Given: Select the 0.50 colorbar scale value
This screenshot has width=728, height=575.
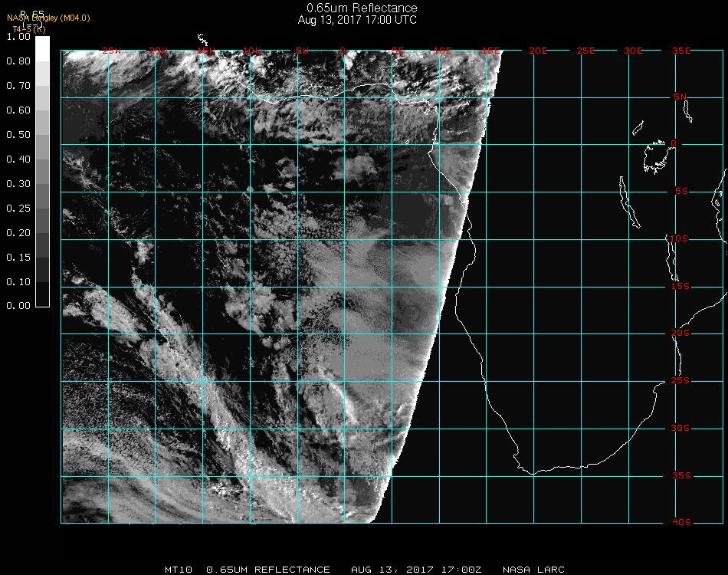Looking at the screenshot, I should point(18,135).
